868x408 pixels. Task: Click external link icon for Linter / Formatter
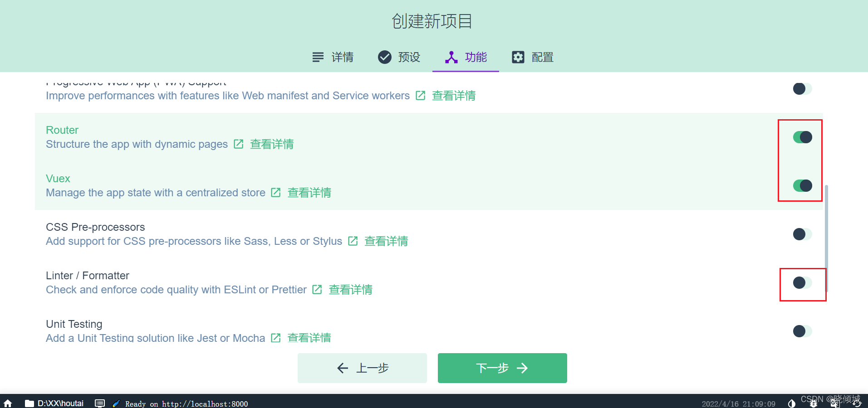pos(317,290)
